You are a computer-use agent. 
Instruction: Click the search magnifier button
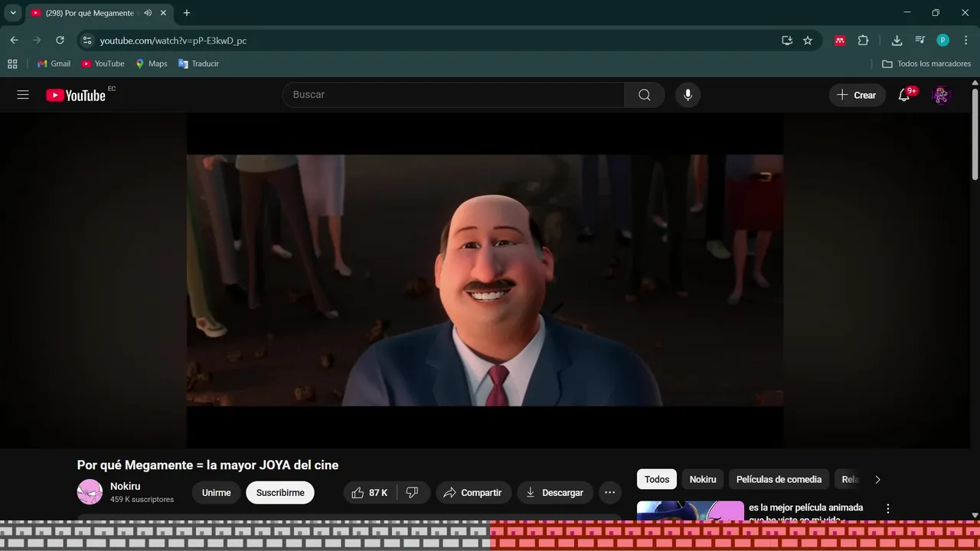645,95
